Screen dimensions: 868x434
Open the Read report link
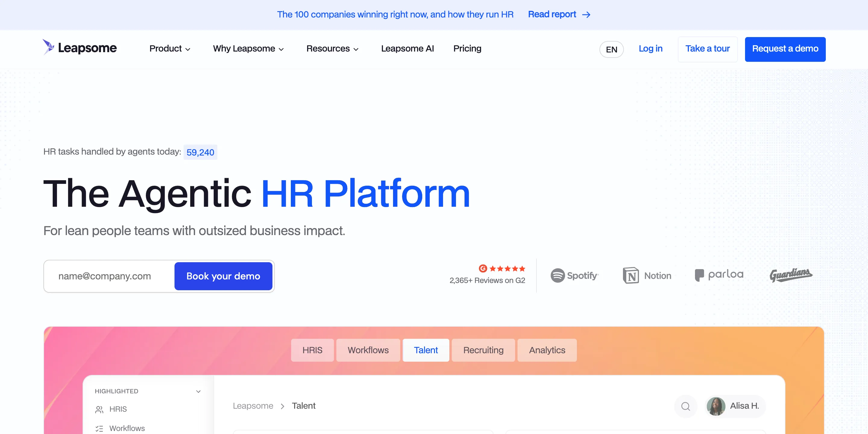[559, 14]
